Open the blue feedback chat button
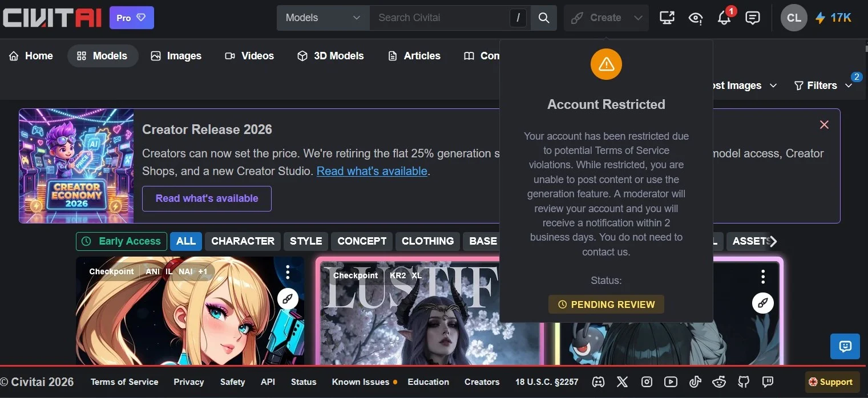 pyautogui.click(x=845, y=346)
